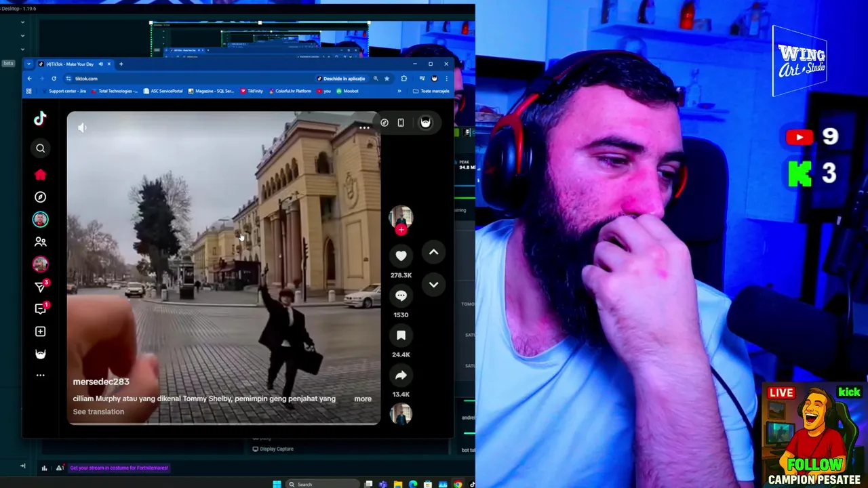
Task: Expand hidden bookmarks chevron
Action: (x=399, y=91)
